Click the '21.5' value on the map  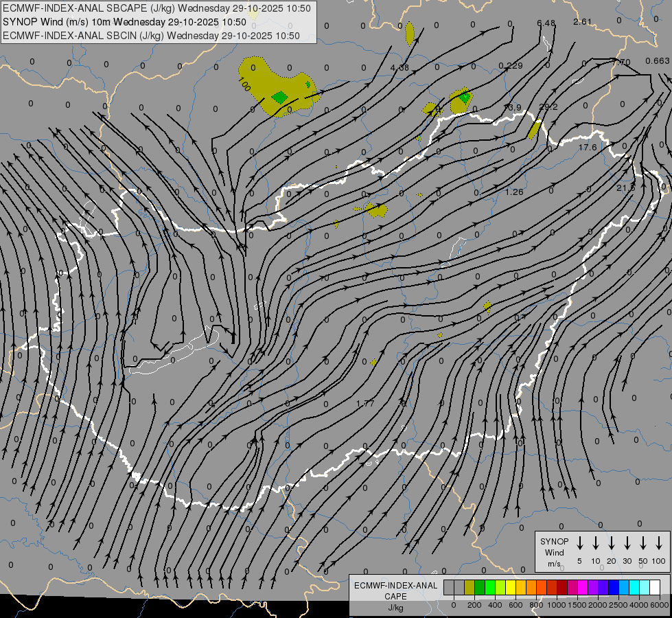pyautogui.click(x=626, y=188)
